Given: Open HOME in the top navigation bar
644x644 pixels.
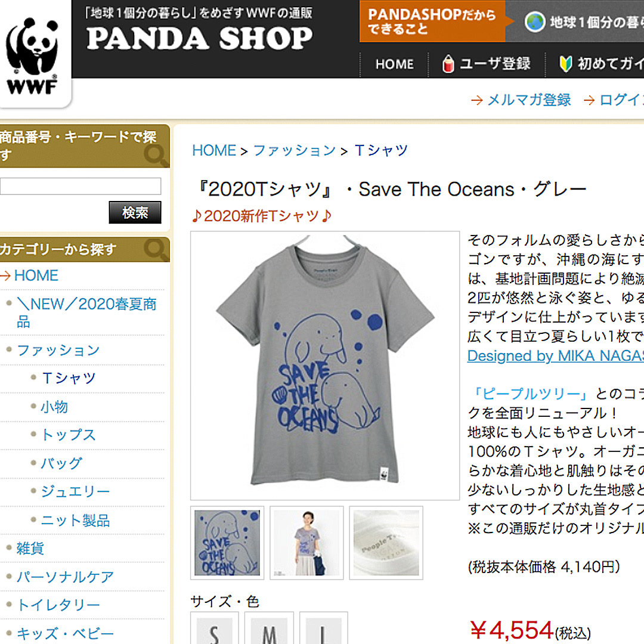Looking at the screenshot, I should click(394, 64).
